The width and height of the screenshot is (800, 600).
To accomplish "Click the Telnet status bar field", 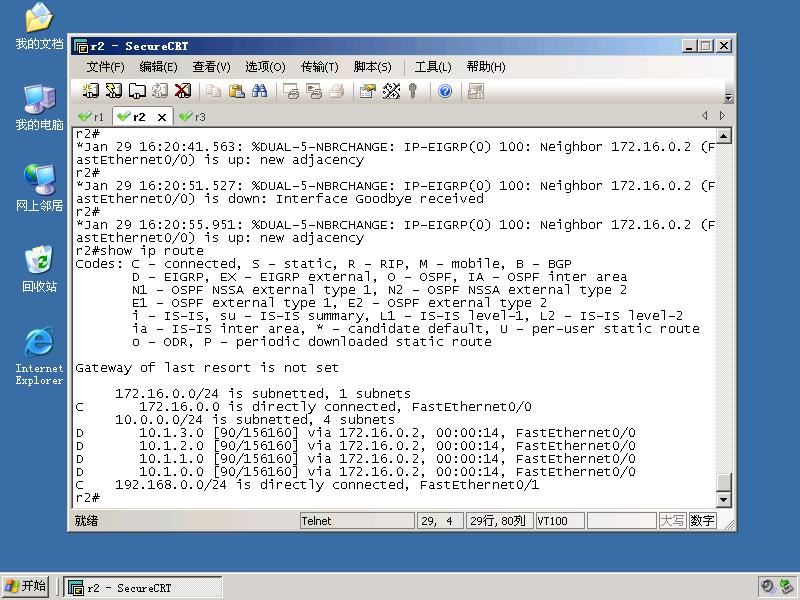I will 357,521.
